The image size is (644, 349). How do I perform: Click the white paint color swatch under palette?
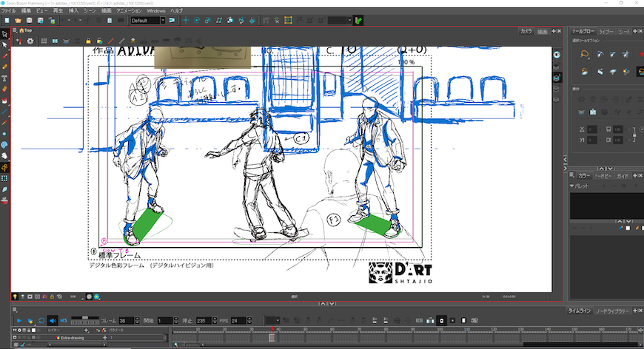628,228
